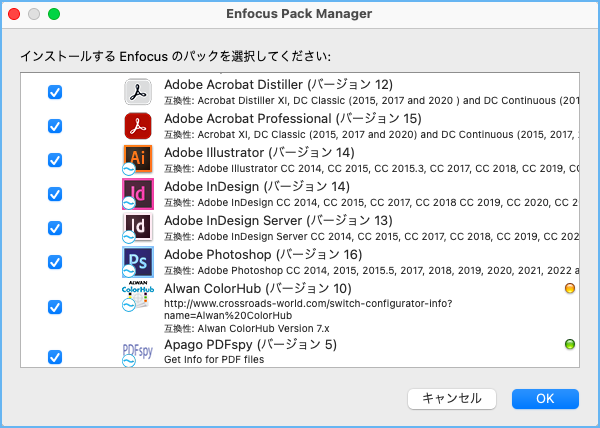
Task: Toggle the Adobe InDesign (version 14) checkbox
Action: coord(55,194)
